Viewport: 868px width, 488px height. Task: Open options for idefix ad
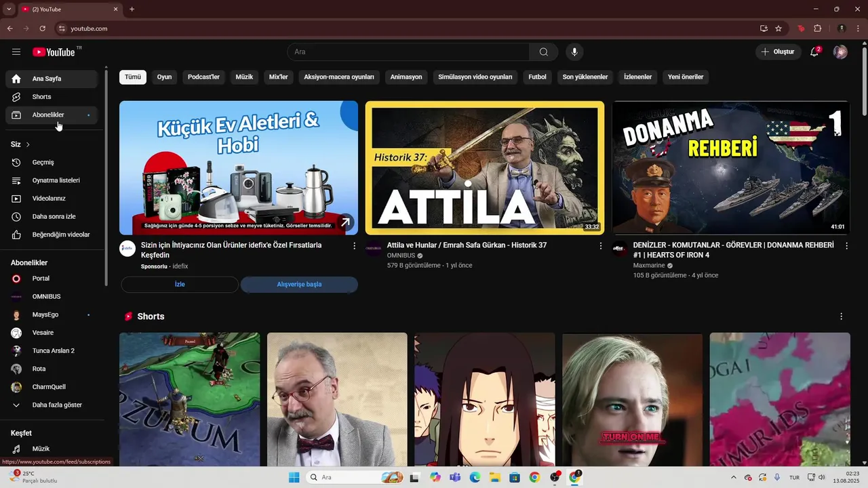coord(354,246)
